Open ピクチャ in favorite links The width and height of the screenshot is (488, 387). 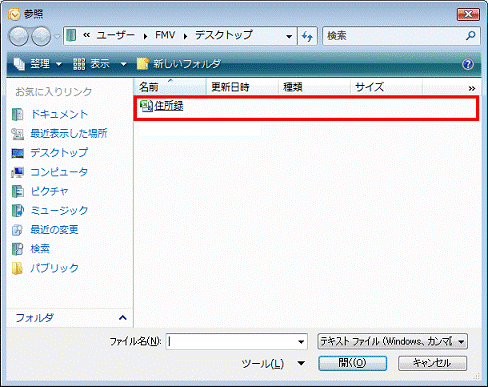click(49, 191)
